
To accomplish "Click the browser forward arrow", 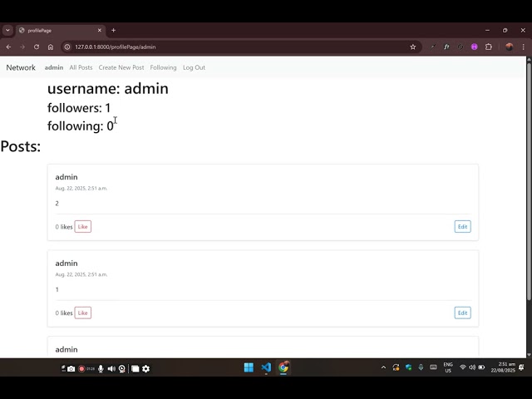I will (22, 47).
